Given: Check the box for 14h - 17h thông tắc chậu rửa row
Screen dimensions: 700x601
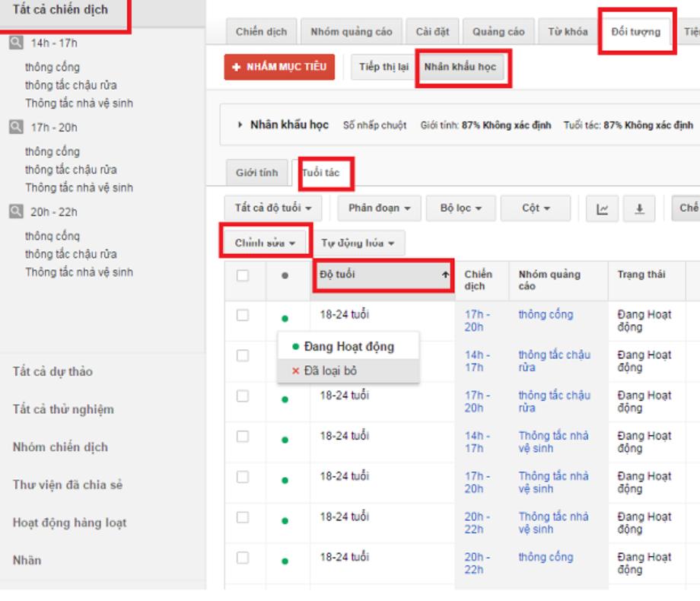Looking at the screenshot, I should [x=243, y=355].
